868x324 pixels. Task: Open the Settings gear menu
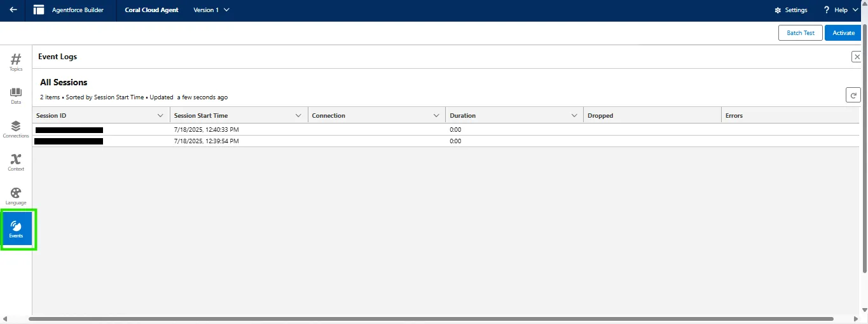point(791,10)
